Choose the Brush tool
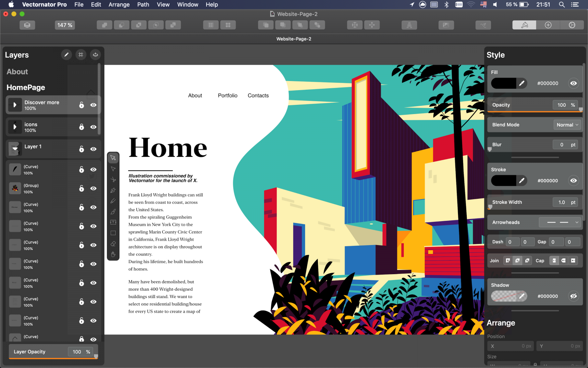The height and width of the screenshot is (368, 588). pyautogui.click(x=113, y=212)
